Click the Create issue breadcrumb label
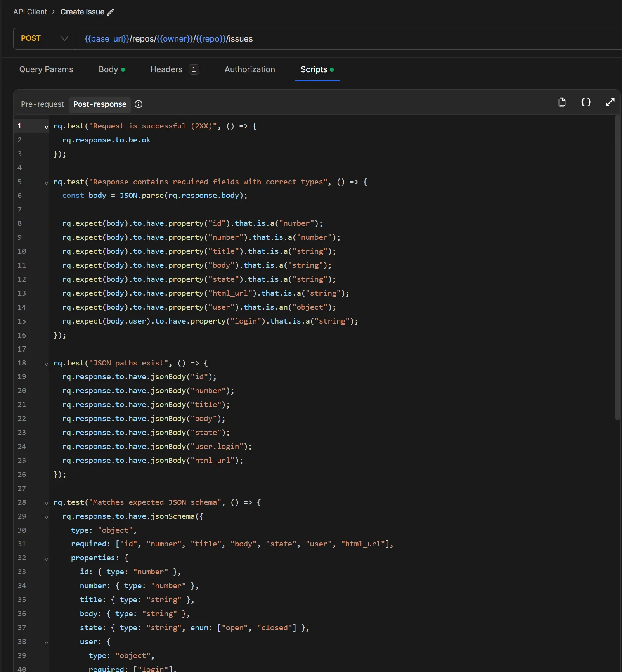The height and width of the screenshot is (672, 622). pos(82,12)
